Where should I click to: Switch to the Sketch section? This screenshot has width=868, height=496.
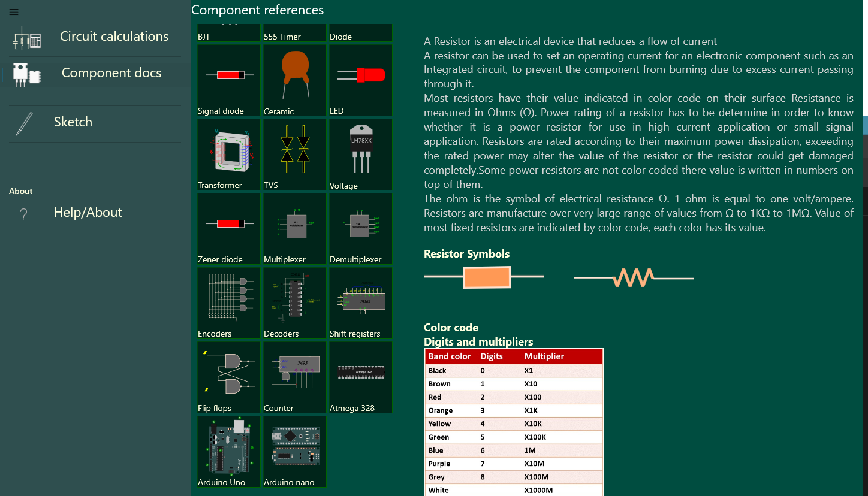point(73,122)
